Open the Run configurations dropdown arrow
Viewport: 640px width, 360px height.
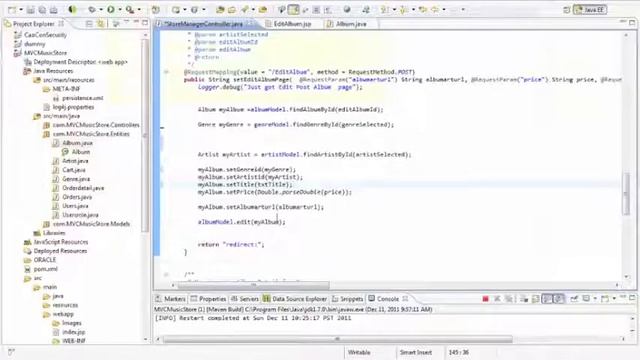pos(120,10)
